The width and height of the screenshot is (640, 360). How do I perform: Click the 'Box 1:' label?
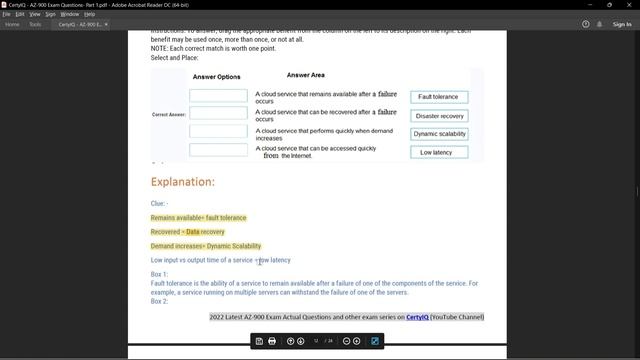(x=159, y=274)
